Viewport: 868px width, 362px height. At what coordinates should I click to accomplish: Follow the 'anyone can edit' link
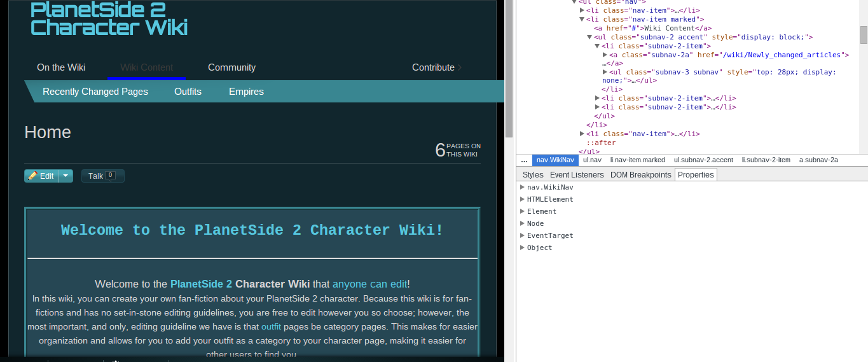click(369, 284)
